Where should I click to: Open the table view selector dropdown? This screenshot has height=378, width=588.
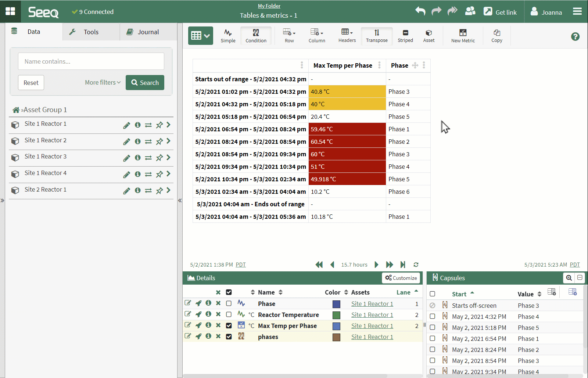point(200,36)
